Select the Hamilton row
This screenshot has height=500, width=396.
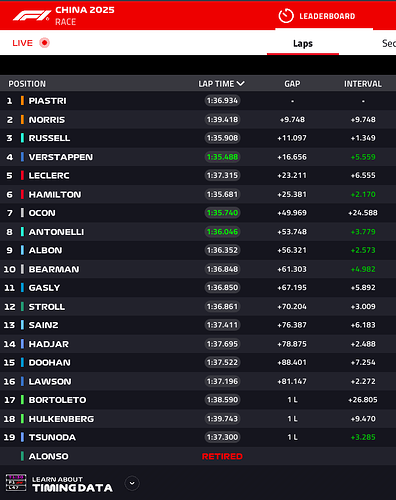click(198, 194)
